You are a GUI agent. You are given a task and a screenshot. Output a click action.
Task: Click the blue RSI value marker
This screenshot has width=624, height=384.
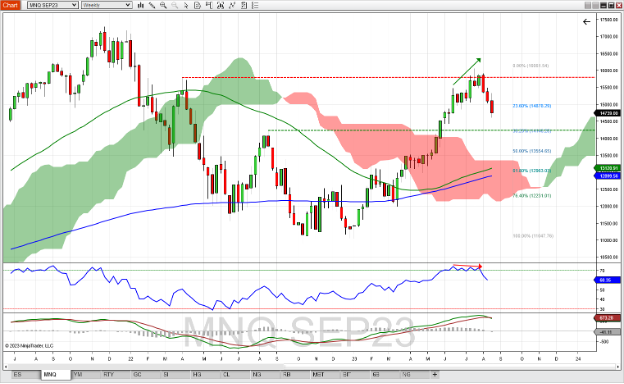[608, 280]
